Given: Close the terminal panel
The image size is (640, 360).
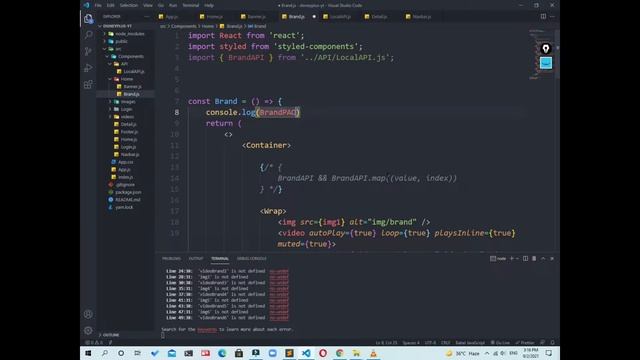Looking at the screenshot, I should point(552,258).
